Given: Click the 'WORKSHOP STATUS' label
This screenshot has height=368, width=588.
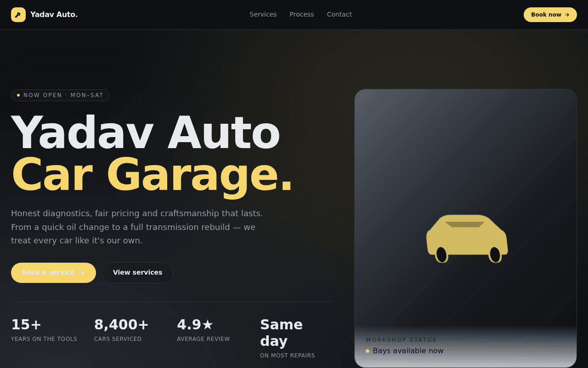Looking at the screenshot, I should [401, 340].
